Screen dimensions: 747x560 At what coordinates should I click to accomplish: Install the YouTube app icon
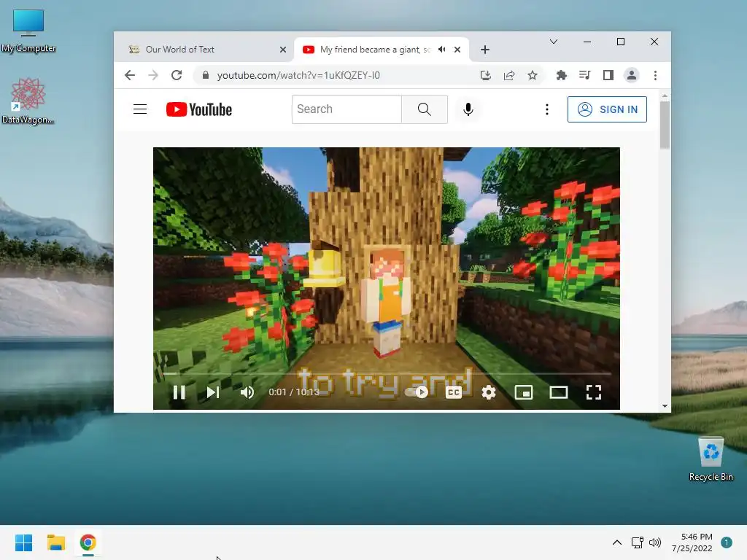click(x=485, y=75)
